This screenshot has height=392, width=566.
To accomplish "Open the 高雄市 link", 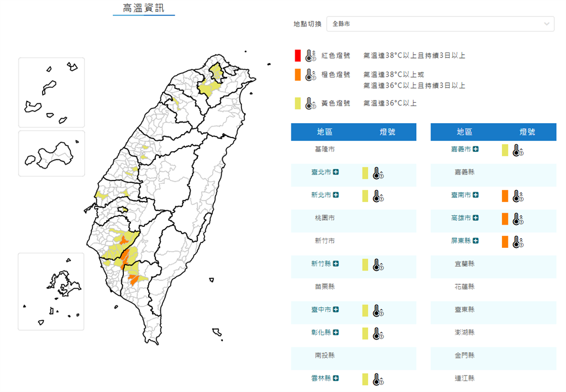I will (462, 218).
